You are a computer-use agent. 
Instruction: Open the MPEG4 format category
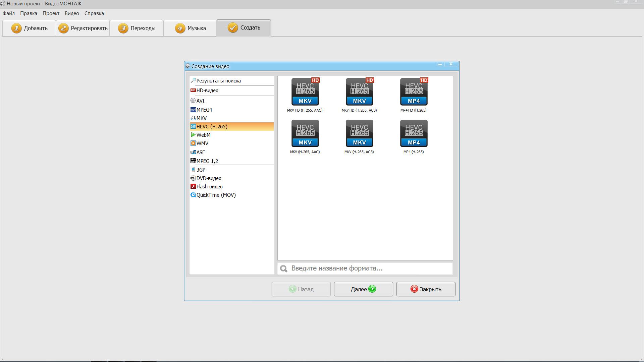coord(232,110)
